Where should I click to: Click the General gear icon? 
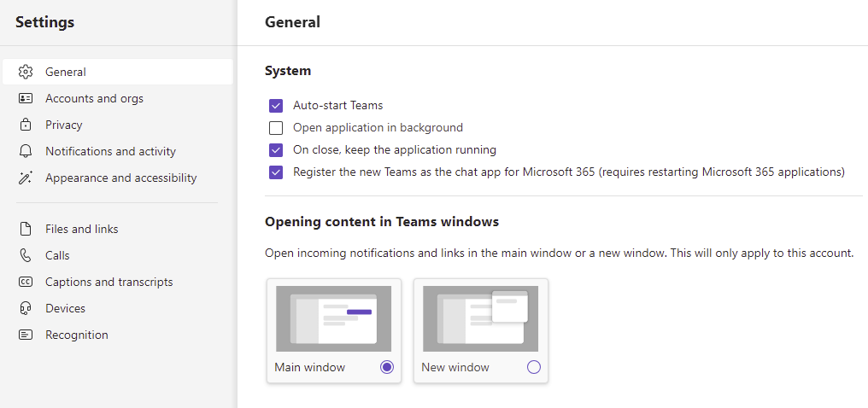point(26,72)
